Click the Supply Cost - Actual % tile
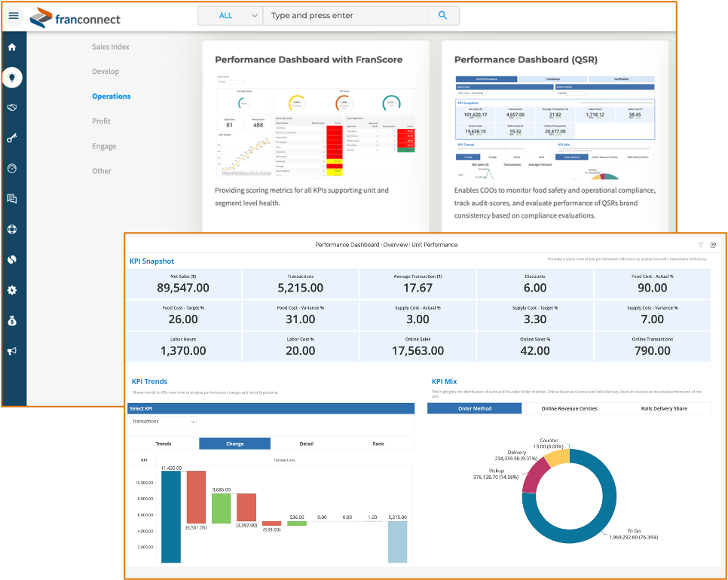The image size is (728, 580). point(418,316)
